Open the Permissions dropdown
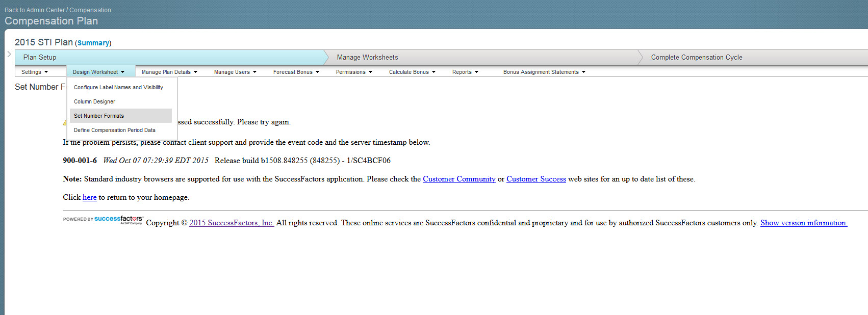868x315 pixels. tap(354, 72)
